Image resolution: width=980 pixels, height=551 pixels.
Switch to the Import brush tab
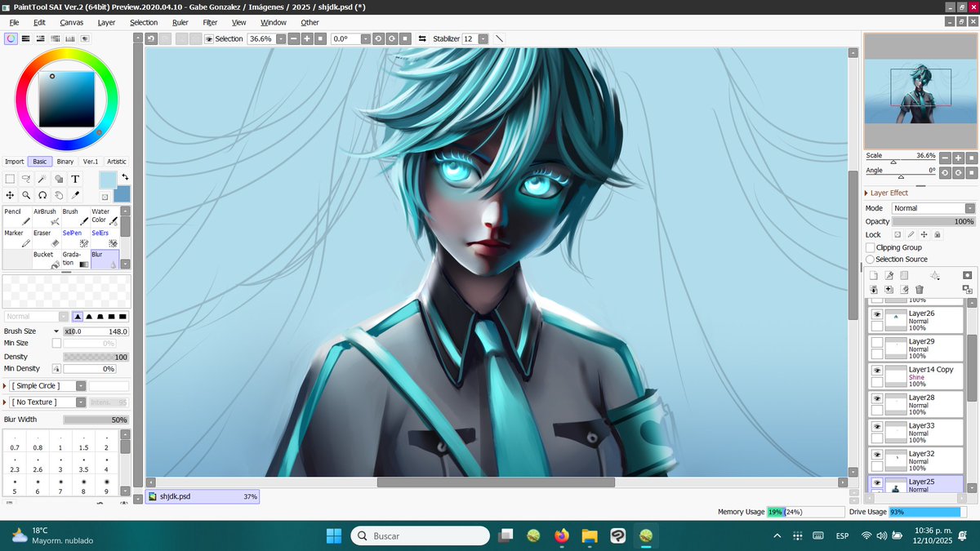point(14,162)
